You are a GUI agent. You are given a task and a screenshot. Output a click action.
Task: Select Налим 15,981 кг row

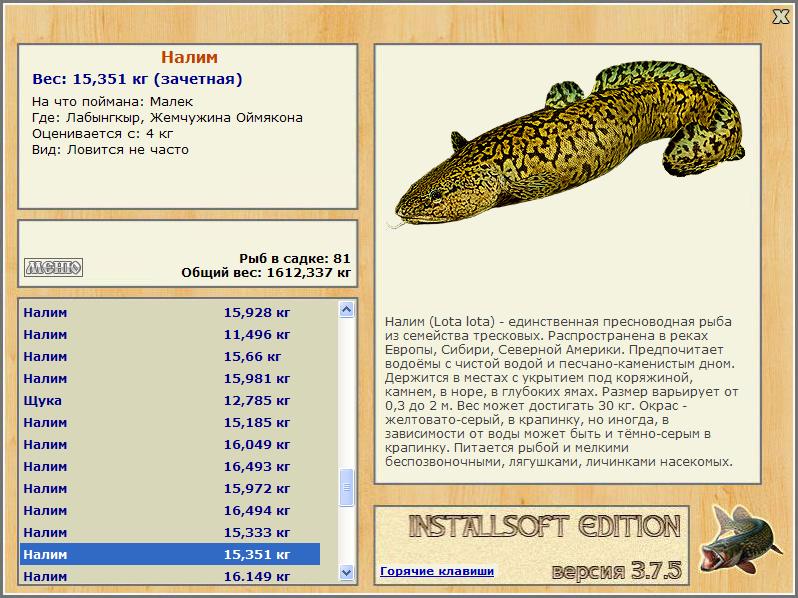pyautogui.click(x=170, y=378)
